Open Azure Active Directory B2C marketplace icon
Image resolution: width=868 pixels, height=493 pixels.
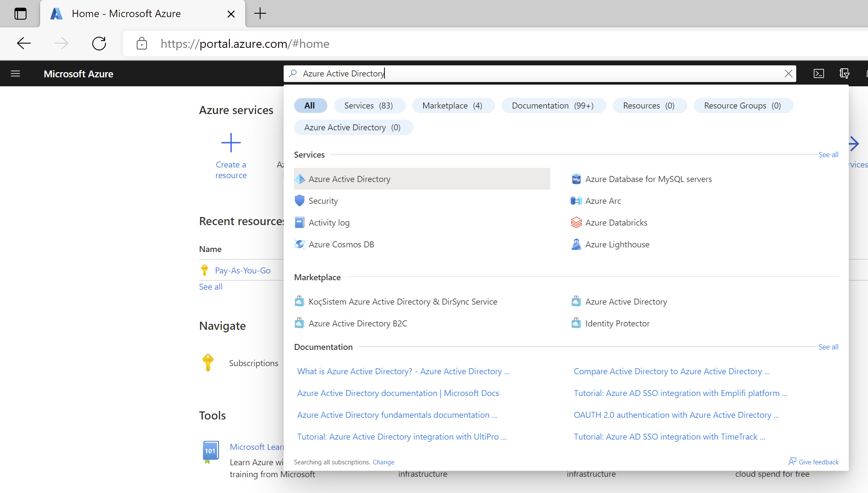click(300, 323)
